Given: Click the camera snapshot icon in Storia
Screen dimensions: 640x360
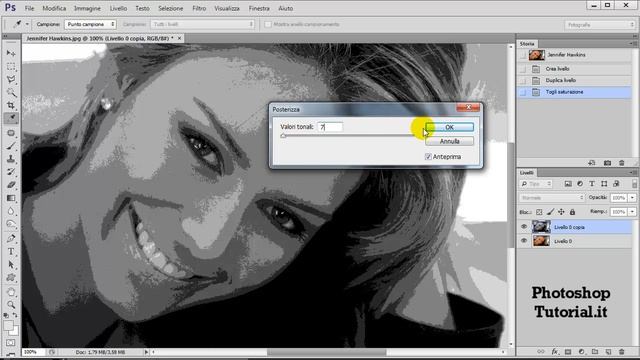Looking at the screenshot, I should point(607,163).
